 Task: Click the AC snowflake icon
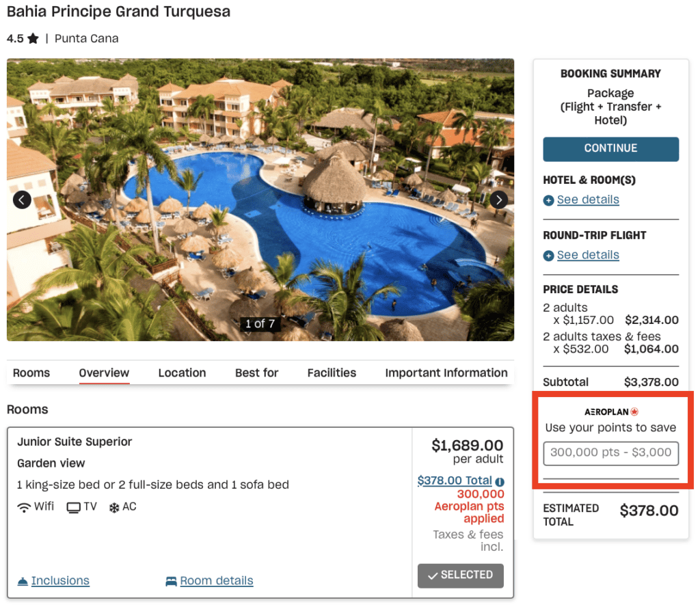tap(113, 506)
